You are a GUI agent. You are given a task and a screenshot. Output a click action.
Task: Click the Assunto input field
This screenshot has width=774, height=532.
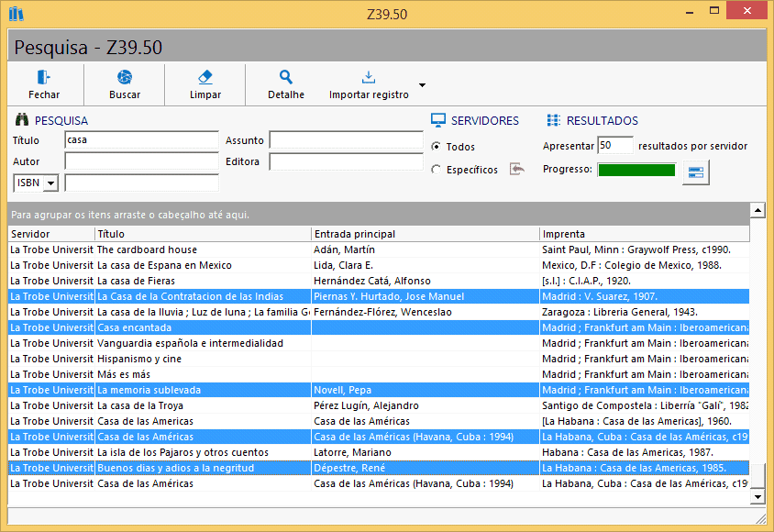pyautogui.click(x=346, y=139)
